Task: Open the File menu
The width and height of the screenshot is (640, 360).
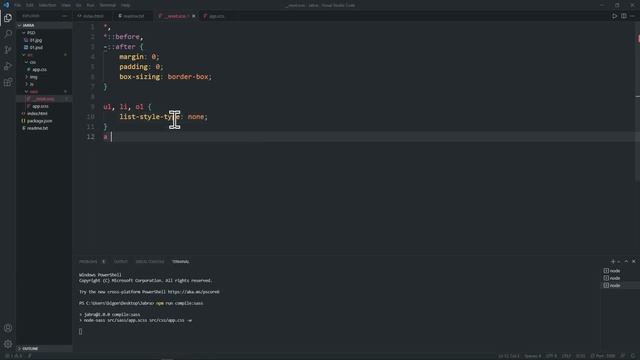Action: [18, 5]
